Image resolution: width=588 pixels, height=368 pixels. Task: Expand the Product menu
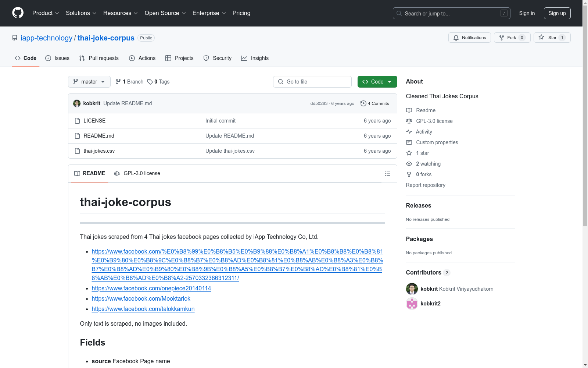pos(46,13)
